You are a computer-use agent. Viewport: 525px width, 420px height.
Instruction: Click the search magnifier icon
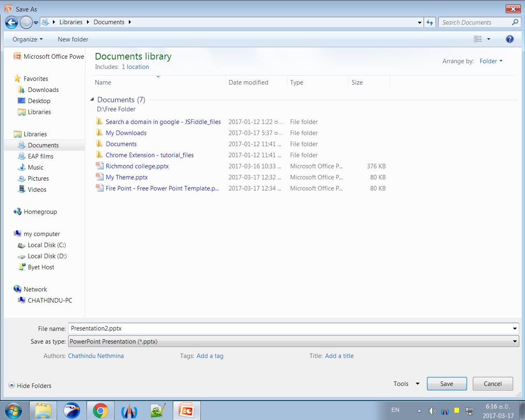[515, 22]
